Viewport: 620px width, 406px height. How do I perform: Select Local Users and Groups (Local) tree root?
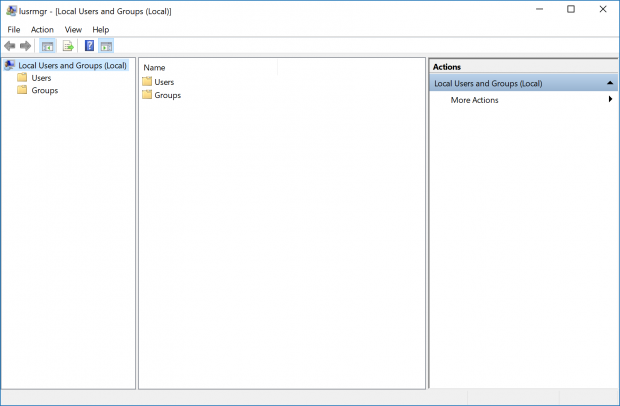tap(72, 65)
